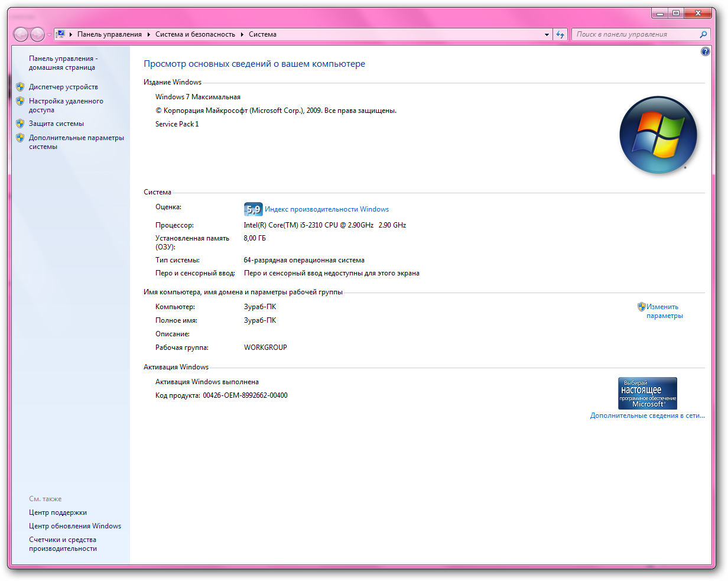The width and height of the screenshot is (728, 581).
Task: Open Диспетчер устройств link
Action: point(63,87)
